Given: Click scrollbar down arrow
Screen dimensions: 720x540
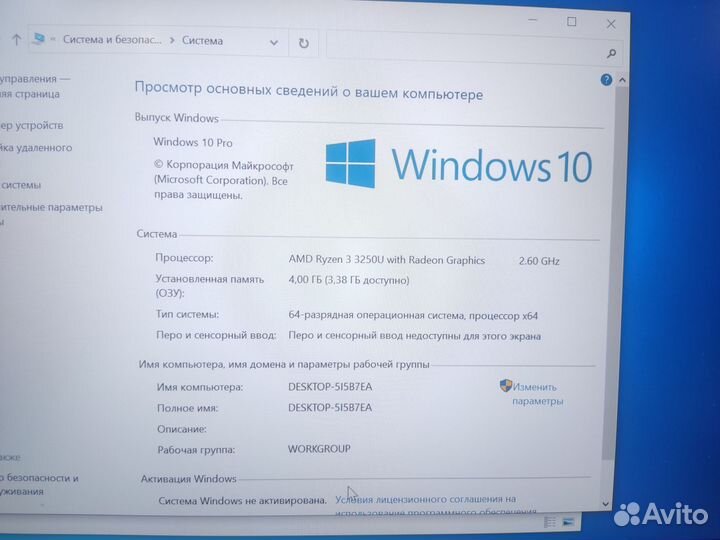Looking at the screenshot, I should coord(605,504).
